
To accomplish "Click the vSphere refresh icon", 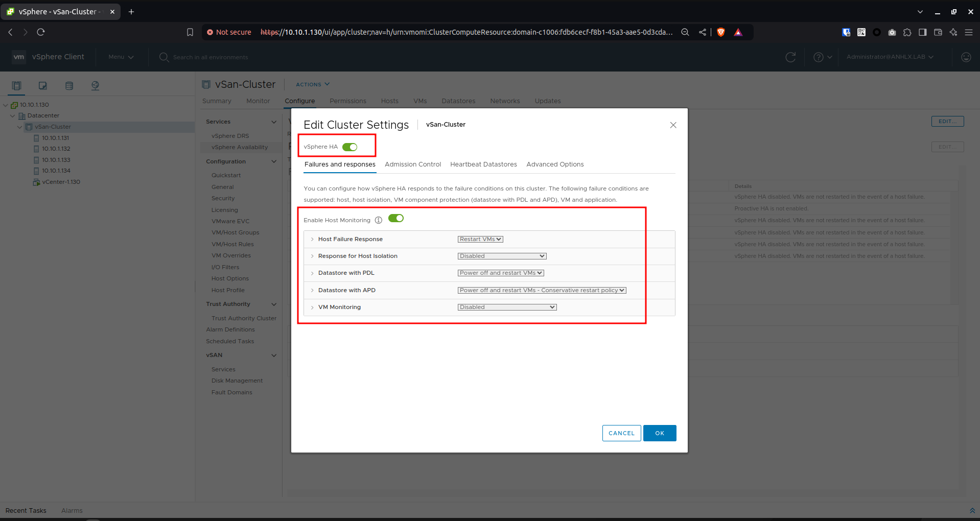I will (x=790, y=57).
